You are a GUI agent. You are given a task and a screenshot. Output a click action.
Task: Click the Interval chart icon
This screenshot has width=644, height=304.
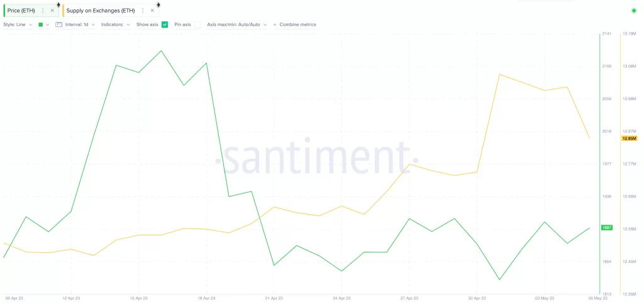pos(59,25)
